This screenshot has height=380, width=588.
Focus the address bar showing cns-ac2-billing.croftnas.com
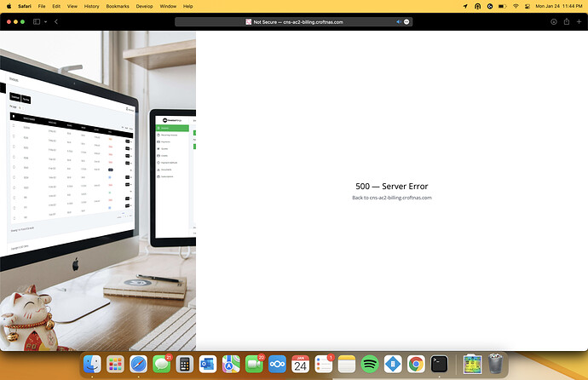pyautogui.click(x=294, y=22)
